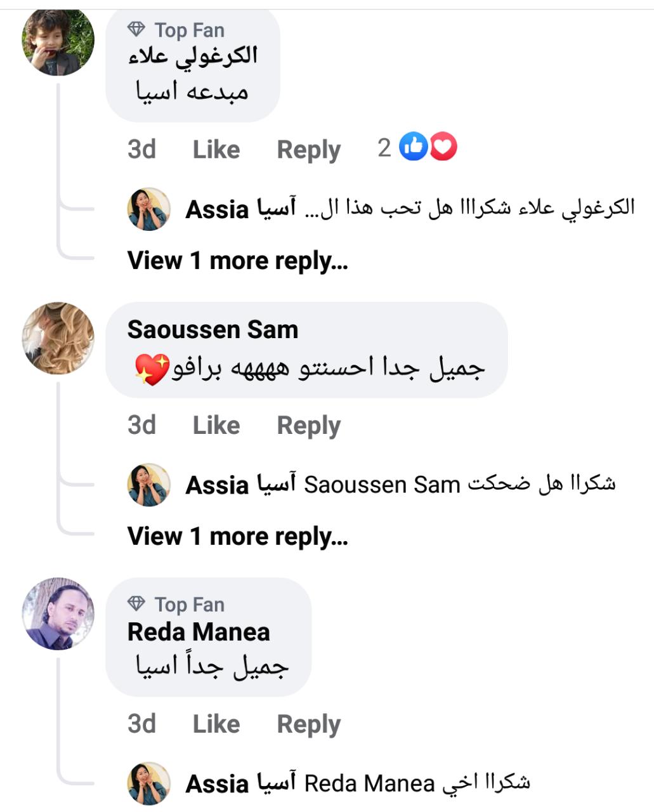The image size is (654, 812).
Task: Click the blue thumbs-up reaction icon
Action: coord(413,147)
